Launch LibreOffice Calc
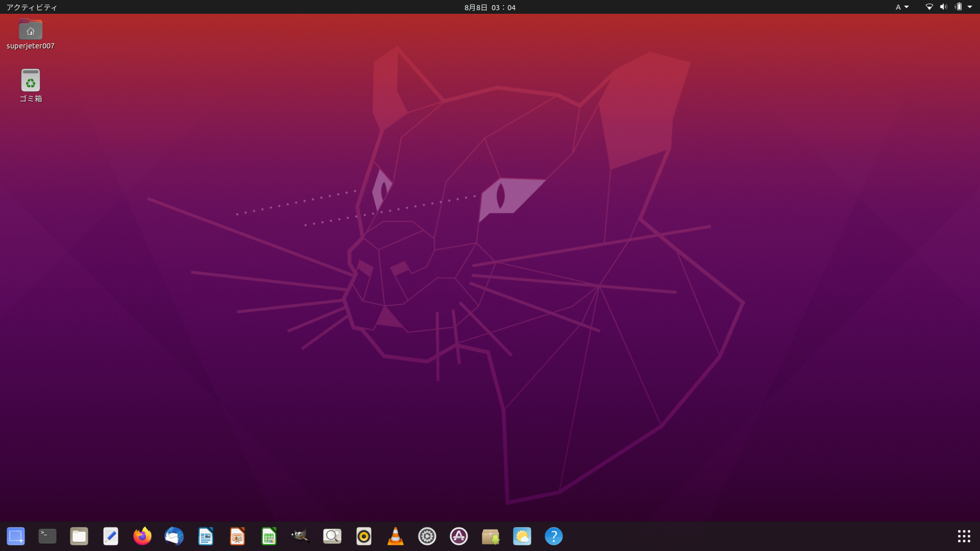 tap(269, 536)
